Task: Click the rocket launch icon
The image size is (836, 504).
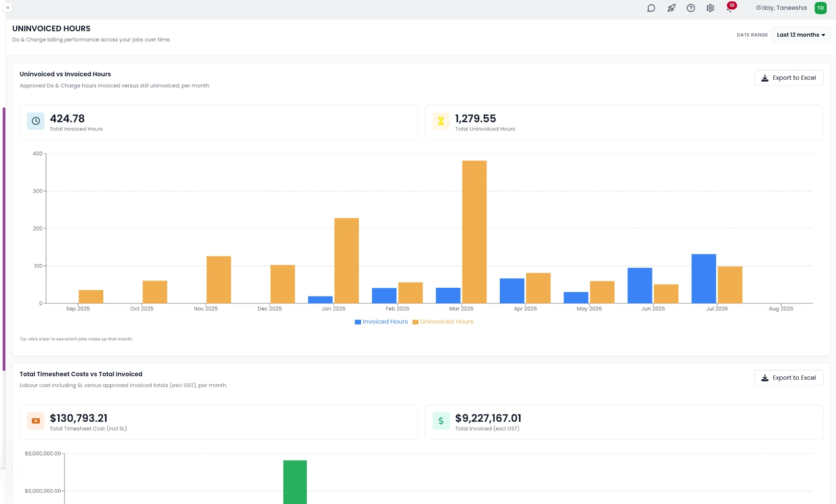Action: 671,8
